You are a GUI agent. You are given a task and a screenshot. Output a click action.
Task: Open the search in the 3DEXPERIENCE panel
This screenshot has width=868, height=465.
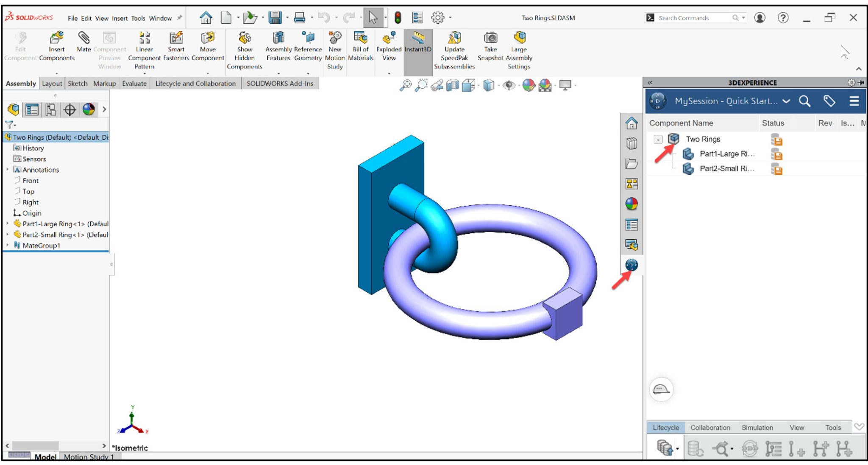(805, 101)
